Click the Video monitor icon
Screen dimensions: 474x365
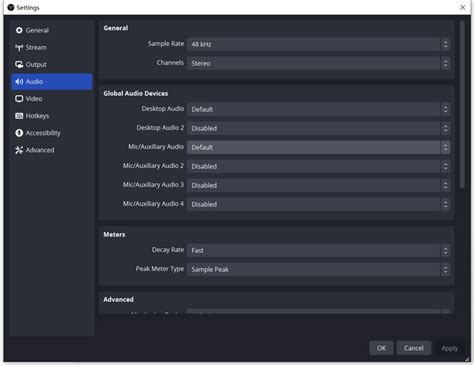coord(19,99)
